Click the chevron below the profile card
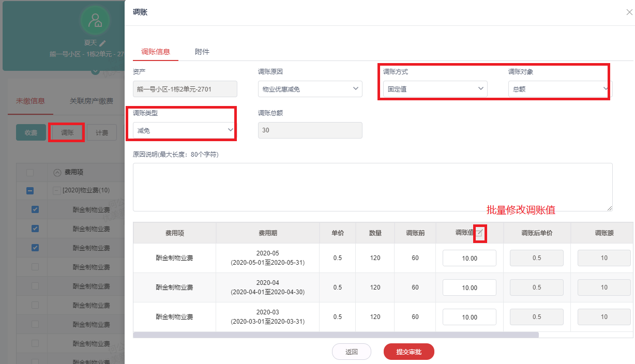This screenshot has height=364, width=635. (95, 72)
